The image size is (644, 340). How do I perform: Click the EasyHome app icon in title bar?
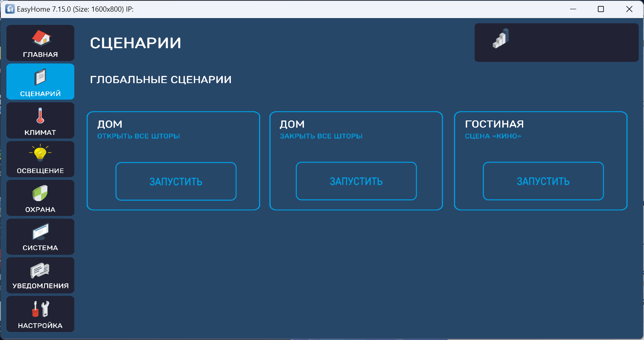10,9
